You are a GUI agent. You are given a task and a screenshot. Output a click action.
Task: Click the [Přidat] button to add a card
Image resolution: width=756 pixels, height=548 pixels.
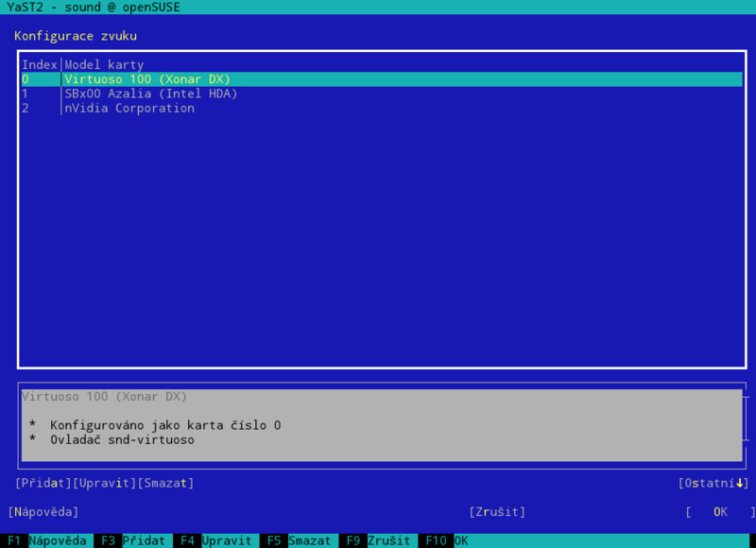(x=43, y=483)
